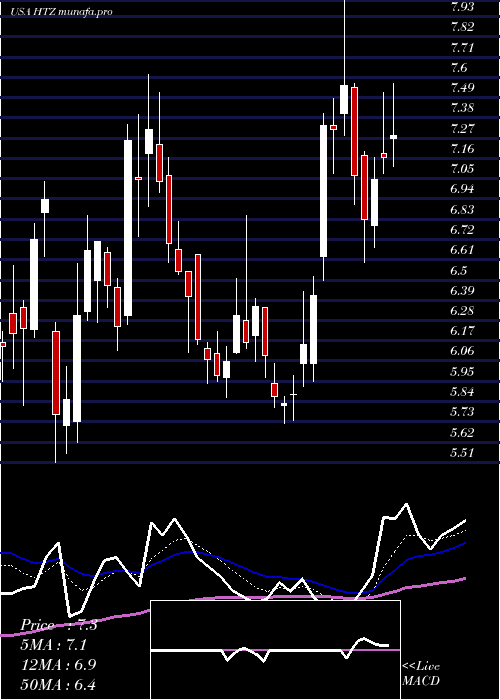Click the 7.71 price axis label
This screenshot has width=500, height=700.
pos(463,47)
